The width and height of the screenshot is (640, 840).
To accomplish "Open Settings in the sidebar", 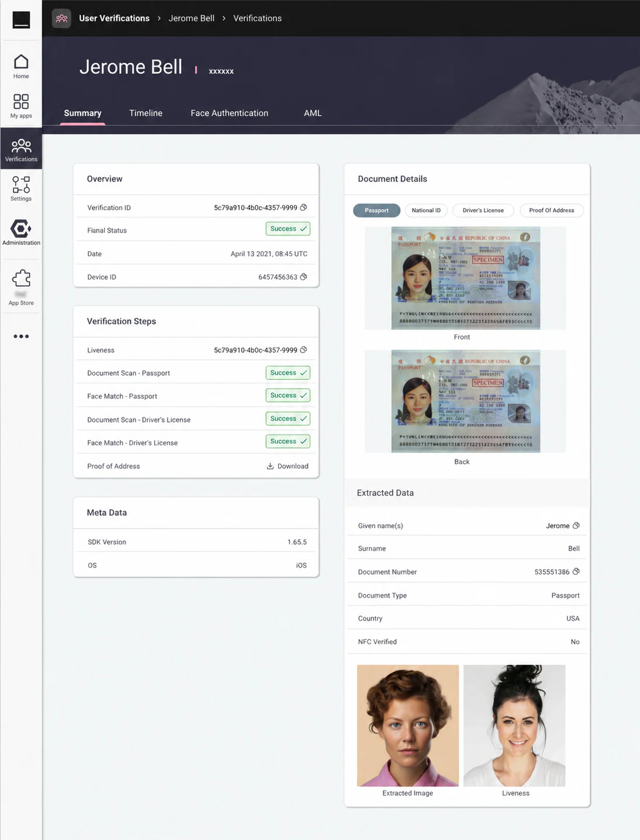I will click(21, 189).
